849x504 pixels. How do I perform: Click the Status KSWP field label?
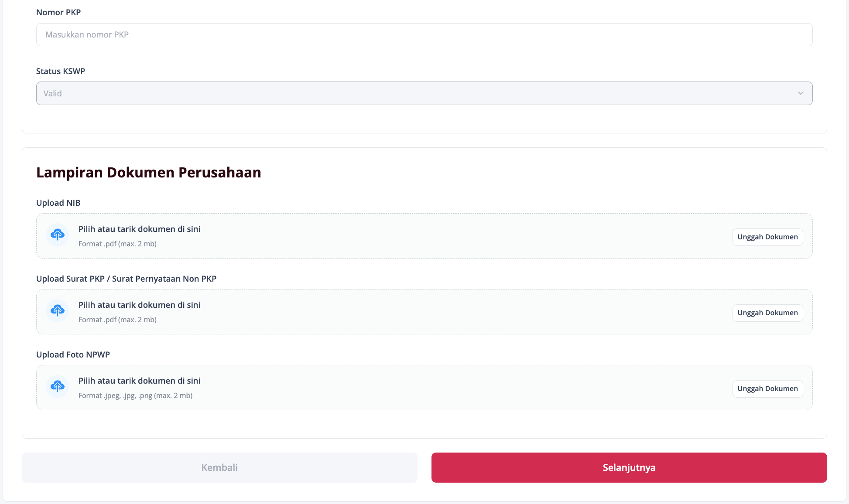click(x=61, y=71)
